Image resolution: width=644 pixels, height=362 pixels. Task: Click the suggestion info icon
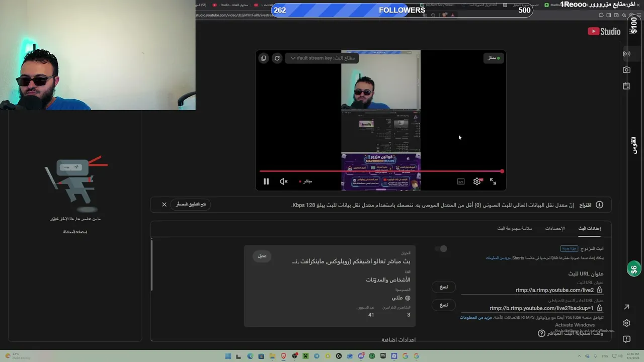click(599, 205)
